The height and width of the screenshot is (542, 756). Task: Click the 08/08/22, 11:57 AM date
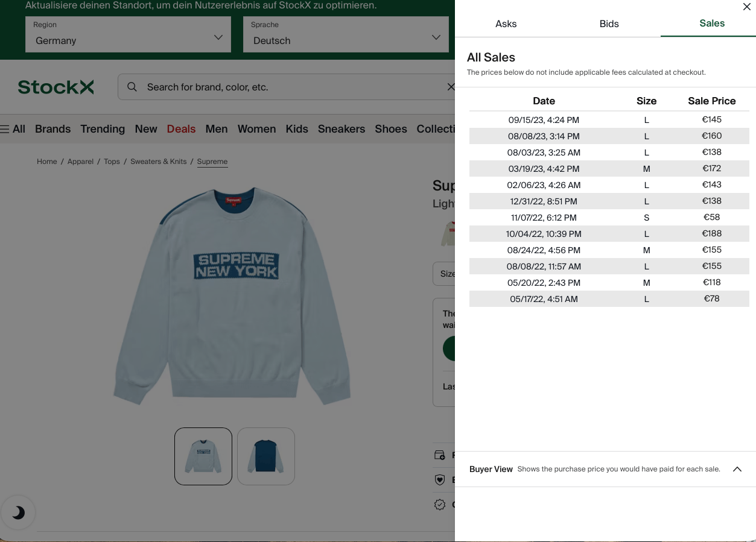click(x=544, y=266)
